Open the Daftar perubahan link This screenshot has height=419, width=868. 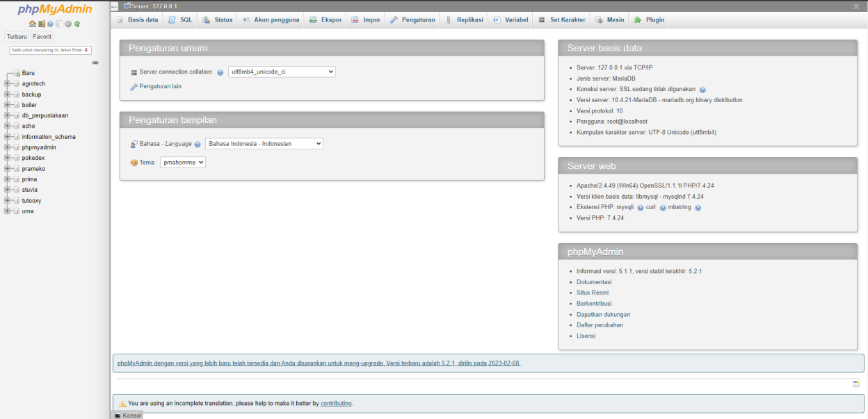coord(600,324)
